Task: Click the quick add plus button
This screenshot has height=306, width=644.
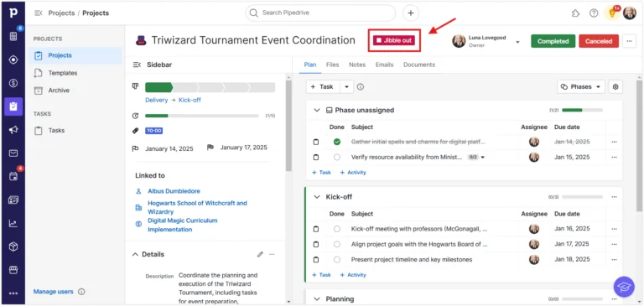Action: pyautogui.click(x=410, y=13)
